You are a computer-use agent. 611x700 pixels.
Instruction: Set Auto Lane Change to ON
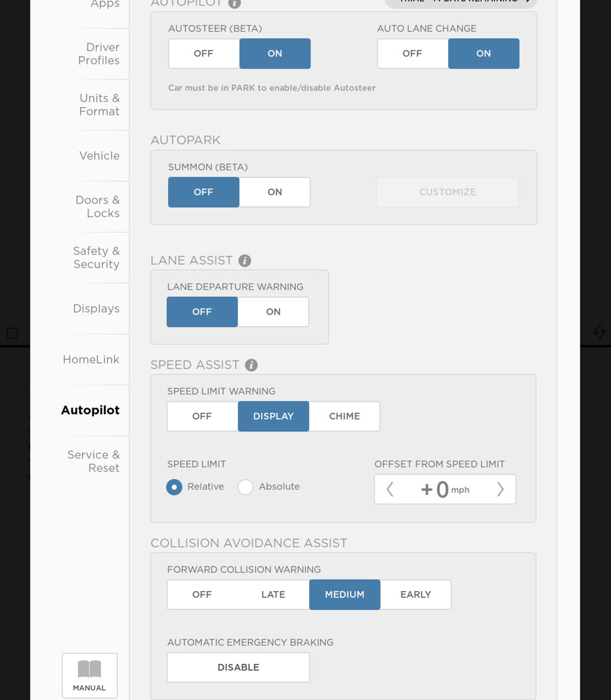click(x=484, y=53)
